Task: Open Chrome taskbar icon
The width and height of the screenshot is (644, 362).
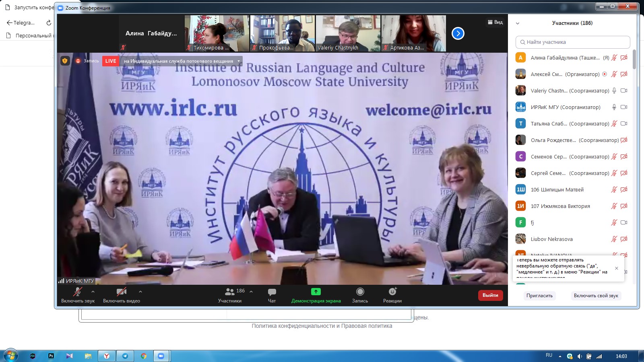Action: coord(144,356)
